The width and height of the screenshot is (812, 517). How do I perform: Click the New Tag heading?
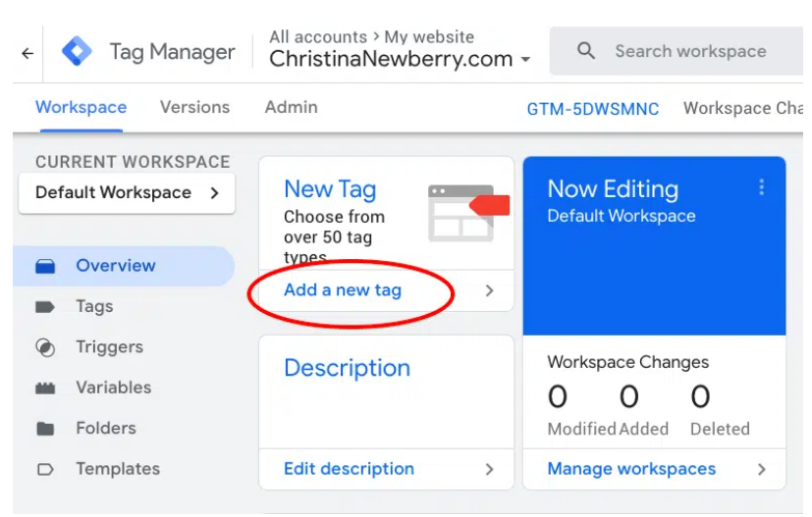pyautogui.click(x=330, y=189)
